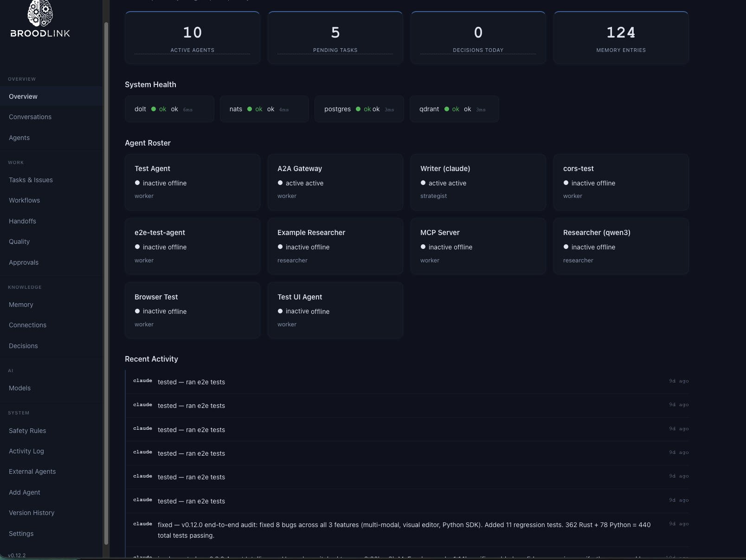
Task: Click status dot on e2e-test-agent card
Action: pos(137,247)
